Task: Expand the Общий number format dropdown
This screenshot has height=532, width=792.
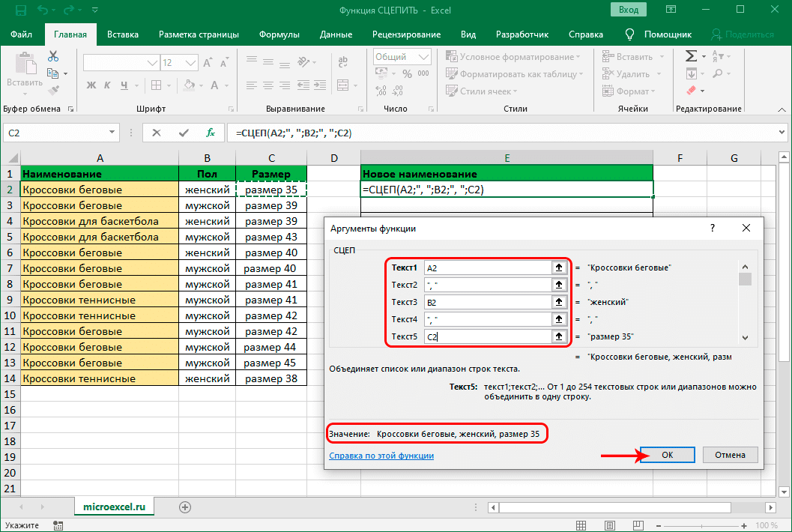Action: 422,57
